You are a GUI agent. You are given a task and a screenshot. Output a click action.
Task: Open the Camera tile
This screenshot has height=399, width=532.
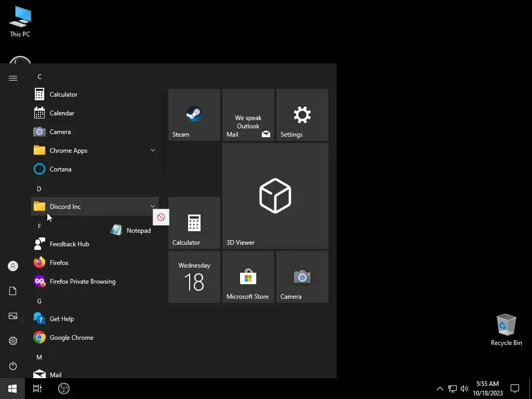[x=302, y=276]
